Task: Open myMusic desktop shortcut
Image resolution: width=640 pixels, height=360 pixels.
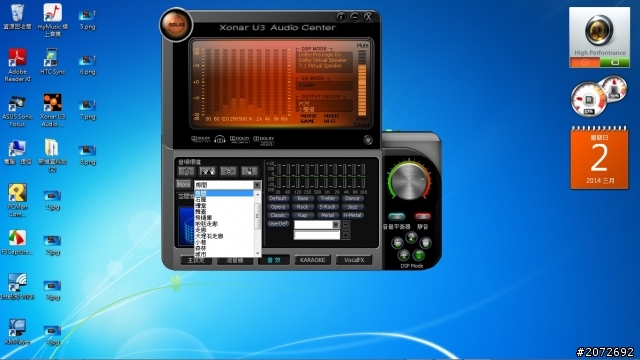Action: click(x=53, y=20)
